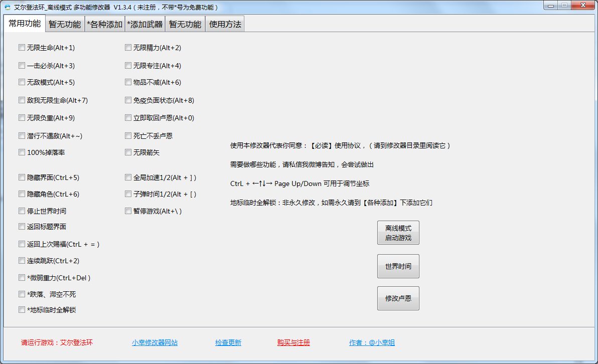Image resolution: width=598 pixels, height=364 pixels.
Task: Enable 无限负重(Alt+9)
Action: (22, 118)
